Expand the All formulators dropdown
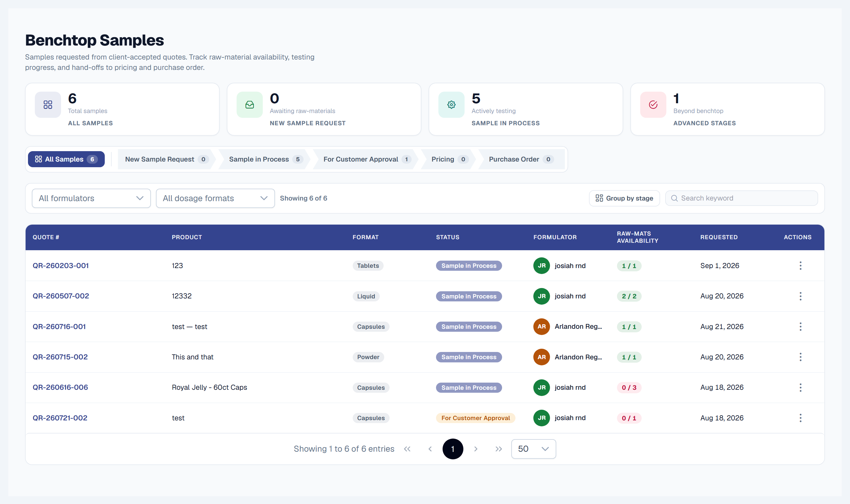This screenshot has width=850, height=504. pyautogui.click(x=91, y=198)
